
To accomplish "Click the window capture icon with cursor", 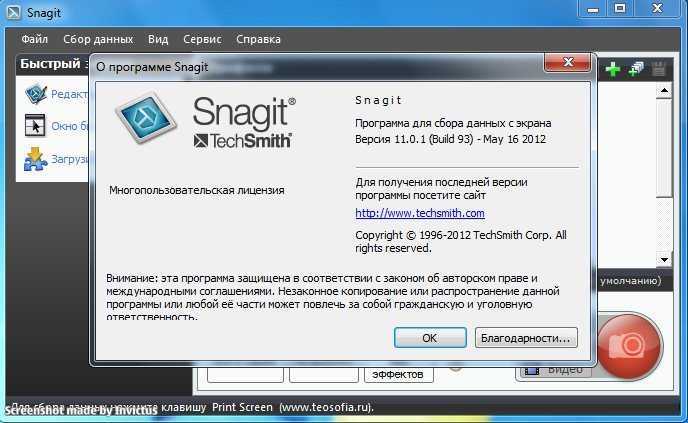I will [x=35, y=125].
